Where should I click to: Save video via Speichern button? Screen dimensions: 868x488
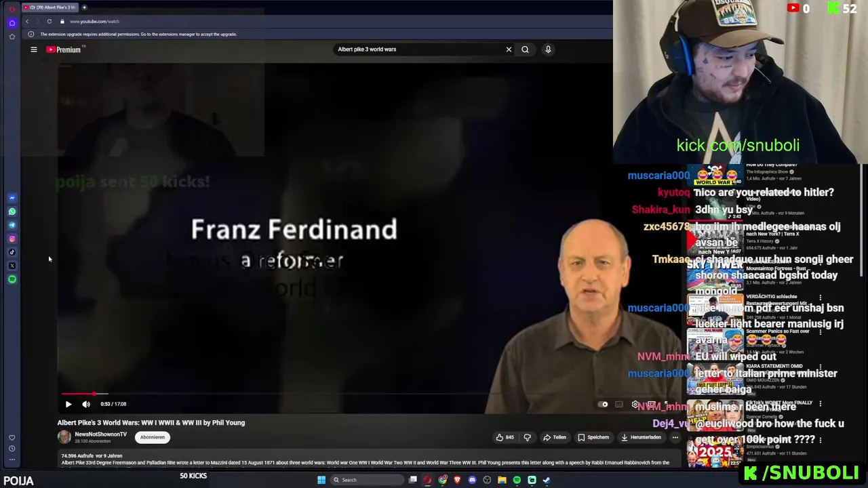click(593, 437)
